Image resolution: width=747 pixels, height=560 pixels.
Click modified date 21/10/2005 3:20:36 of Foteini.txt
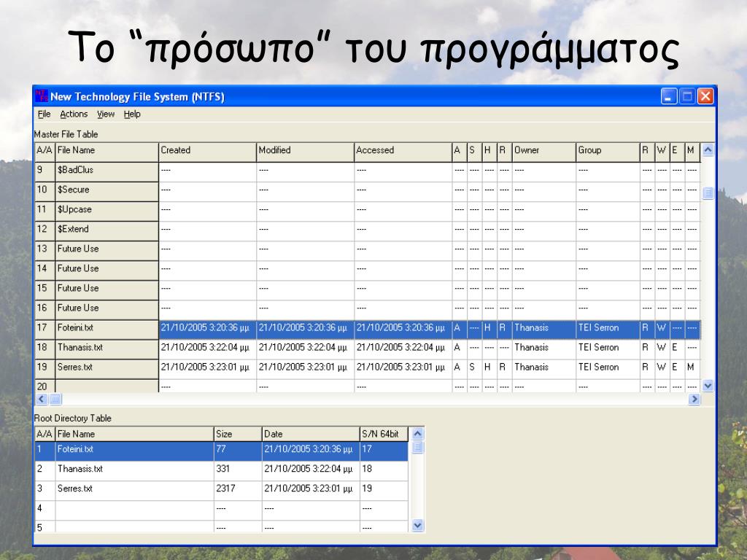pyautogui.click(x=305, y=328)
